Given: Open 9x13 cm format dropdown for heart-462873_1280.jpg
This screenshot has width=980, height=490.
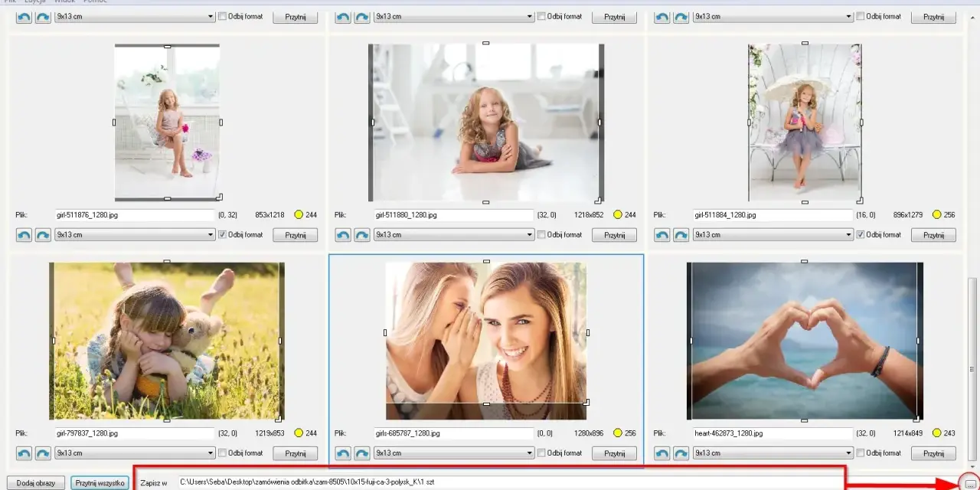Looking at the screenshot, I should click(773, 453).
